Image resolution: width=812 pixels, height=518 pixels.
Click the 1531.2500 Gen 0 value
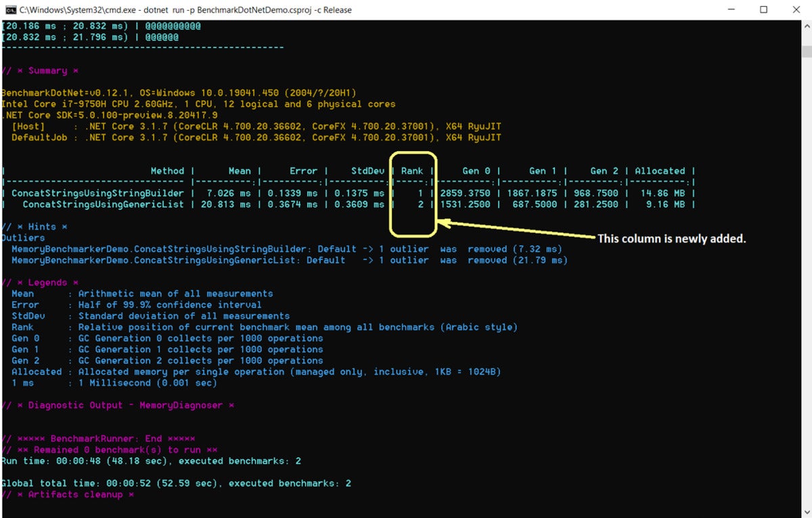(466, 204)
